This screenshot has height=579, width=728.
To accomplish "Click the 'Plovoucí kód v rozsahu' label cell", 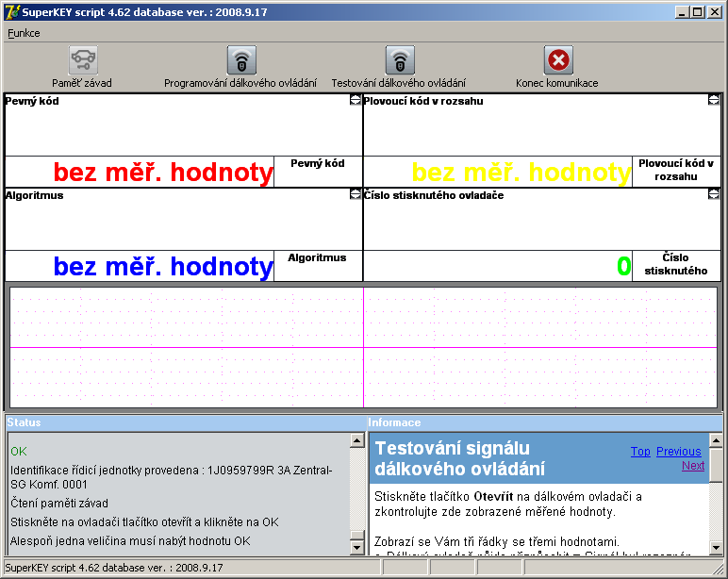I will coord(676,172).
